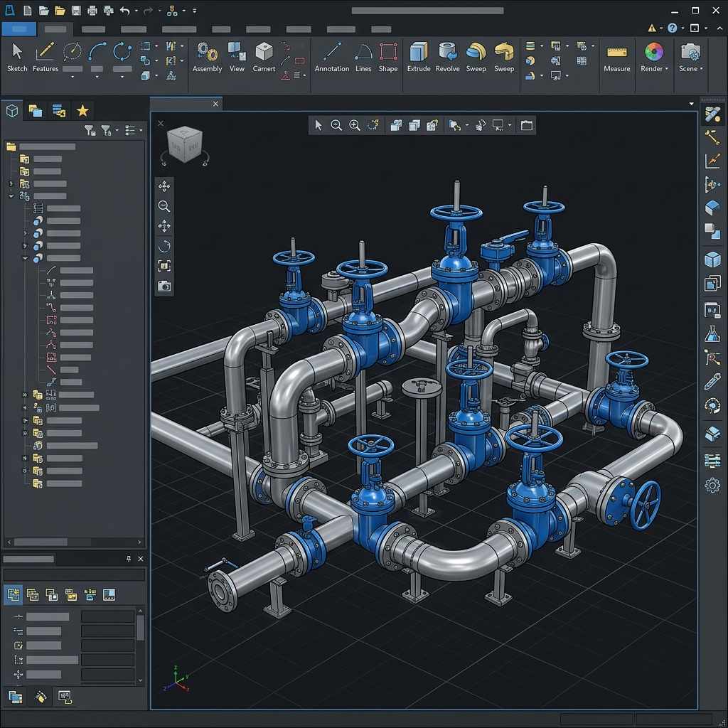The image size is (728, 728).
Task: Click the properties search input field
Action: (x=74, y=574)
